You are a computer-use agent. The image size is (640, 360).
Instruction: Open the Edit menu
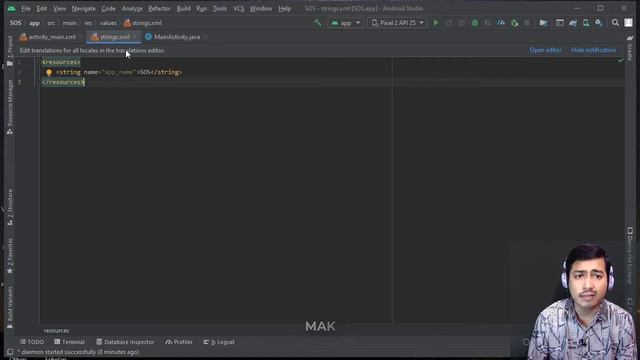pos(42,9)
